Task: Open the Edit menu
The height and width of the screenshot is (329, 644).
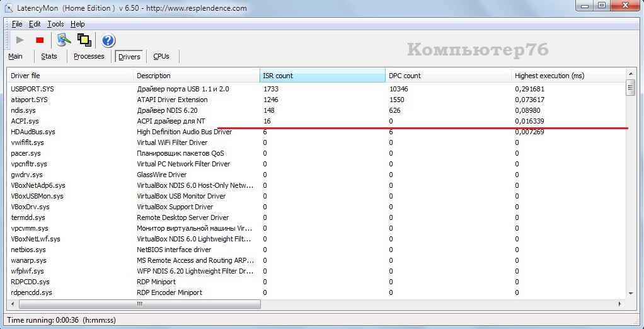Action: coord(35,24)
